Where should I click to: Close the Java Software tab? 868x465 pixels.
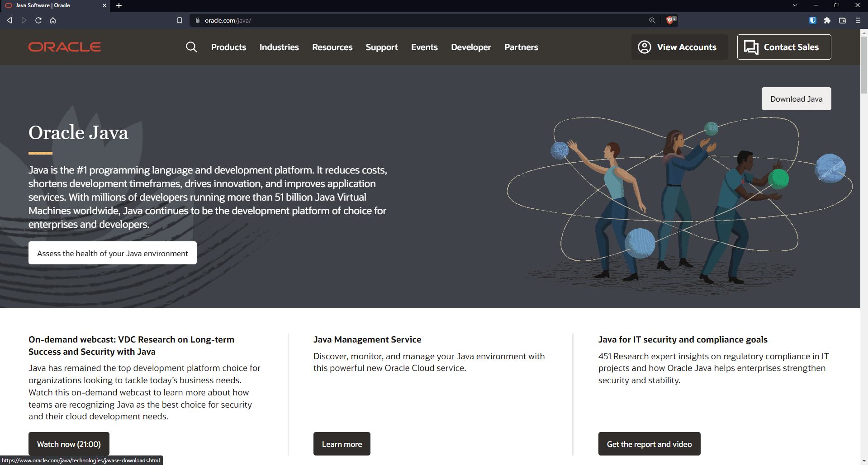pyautogui.click(x=104, y=5)
